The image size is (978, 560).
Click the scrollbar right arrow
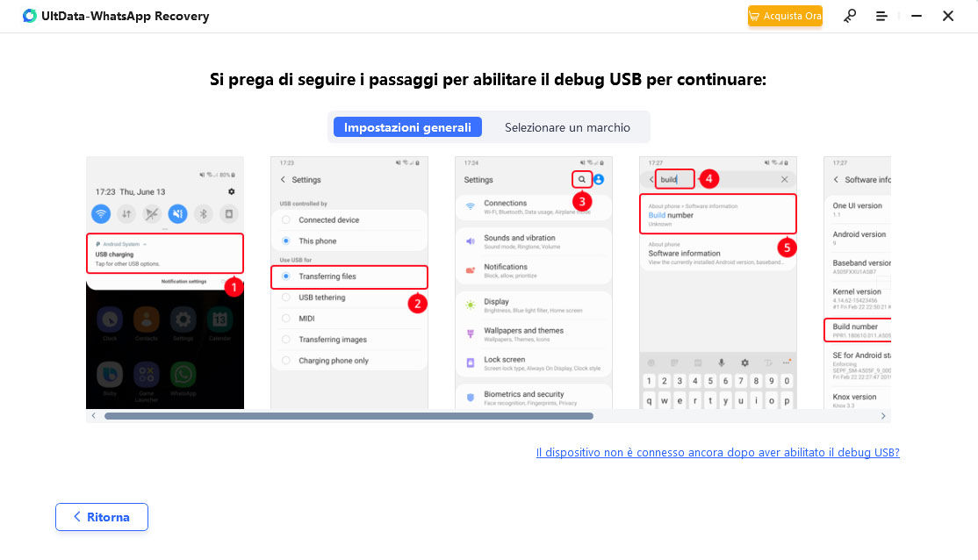pyautogui.click(x=883, y=416)
